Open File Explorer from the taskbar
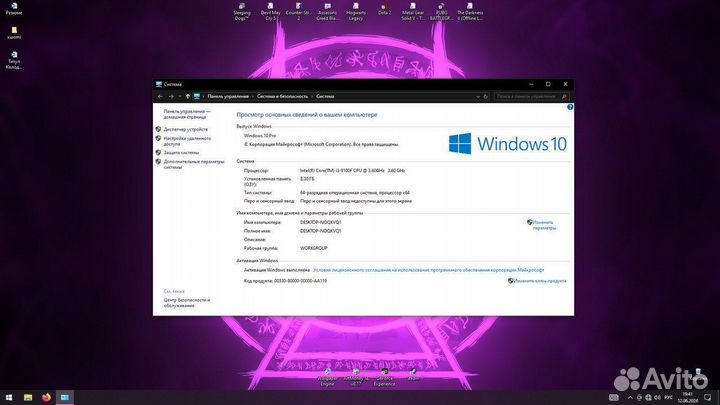Viewport: 720px width, 405px height. (28, 397)
